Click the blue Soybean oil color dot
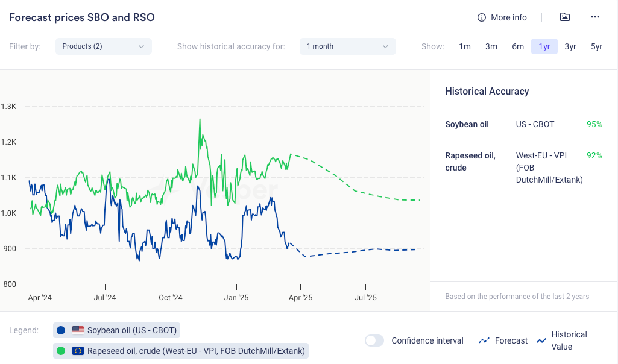 61,330
